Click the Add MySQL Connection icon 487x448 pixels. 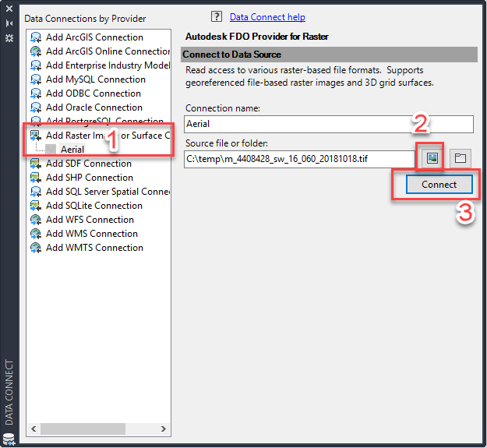coord(36,79)
